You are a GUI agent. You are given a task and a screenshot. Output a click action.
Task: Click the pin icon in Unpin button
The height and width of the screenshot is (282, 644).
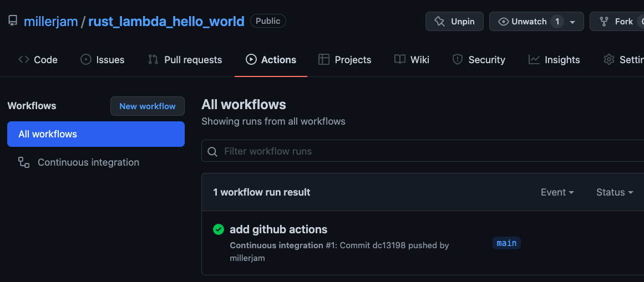pyautogui.click(x=439, y=22)
